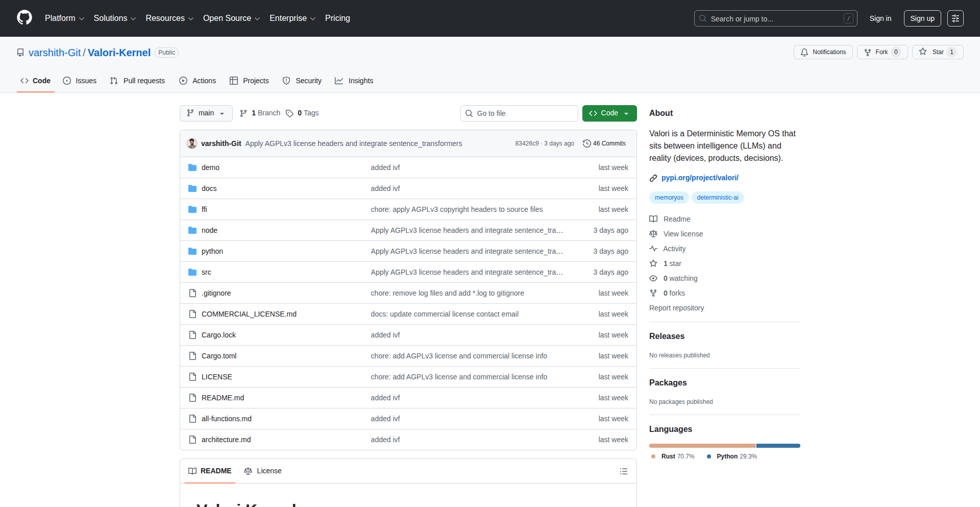This screenshot has height=507, width=980.
Task: Open the green Code dropdown
Action: click(x=609, y=113)
